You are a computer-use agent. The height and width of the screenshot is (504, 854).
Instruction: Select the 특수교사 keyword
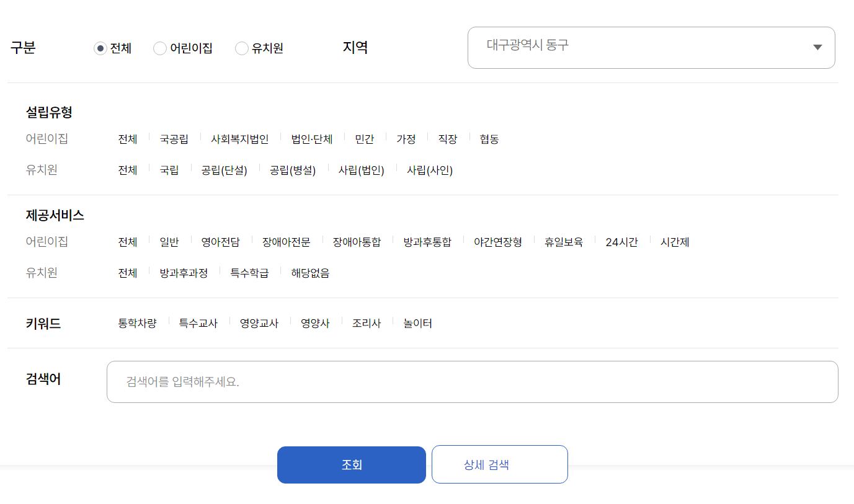click(198, 323)
